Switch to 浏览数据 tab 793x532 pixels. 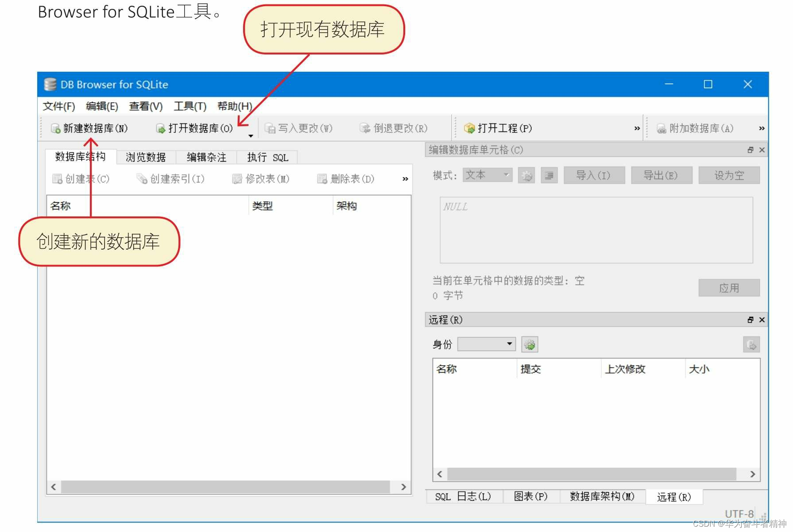point(146,157)
